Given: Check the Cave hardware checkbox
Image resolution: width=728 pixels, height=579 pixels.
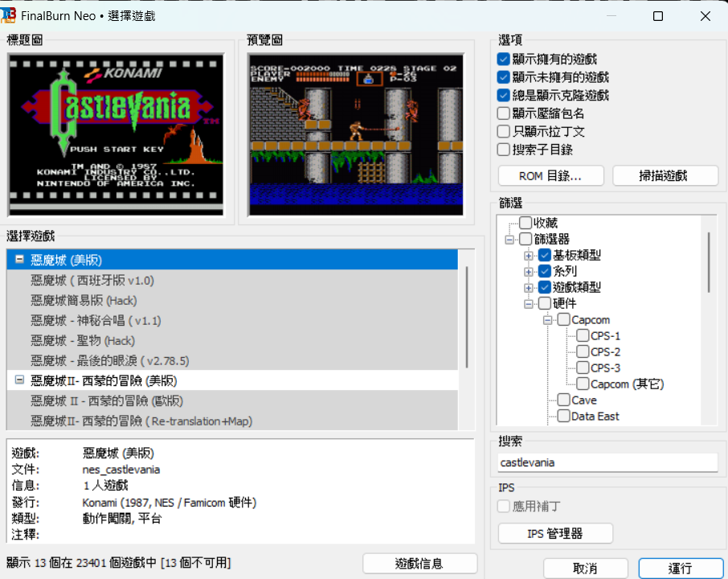Looking at the screenshot, I should 563,400.
